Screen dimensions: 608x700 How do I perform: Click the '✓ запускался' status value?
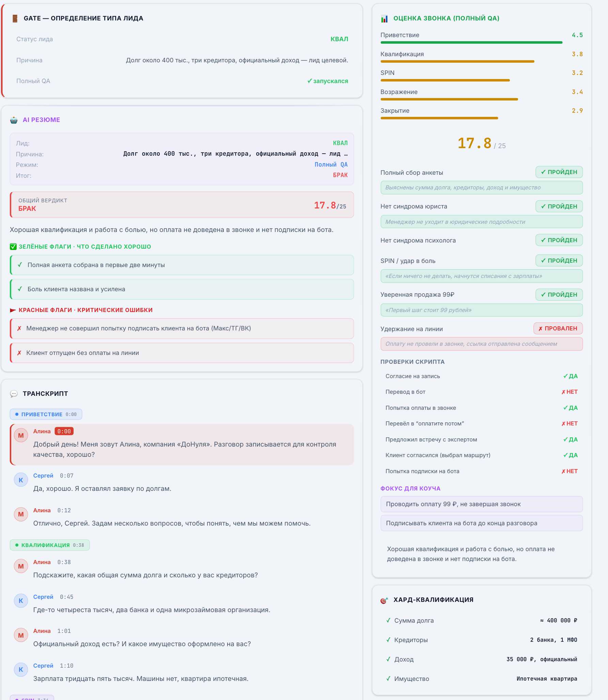328,81
